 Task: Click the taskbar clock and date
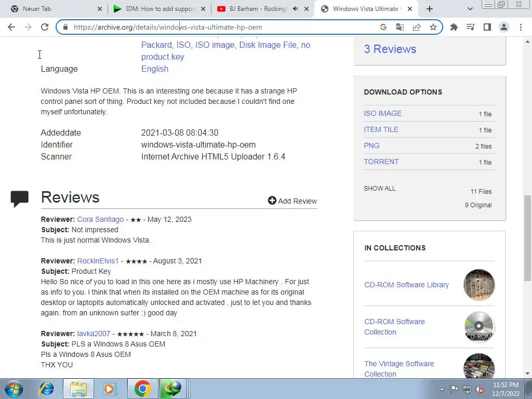click(506, 389)
